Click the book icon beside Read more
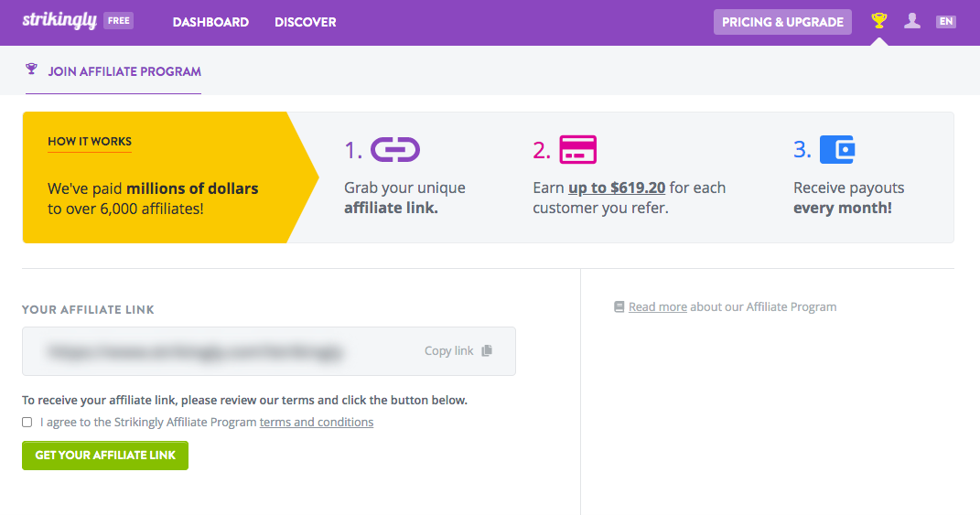The image size is (980, 515). (x=619, y=307)
